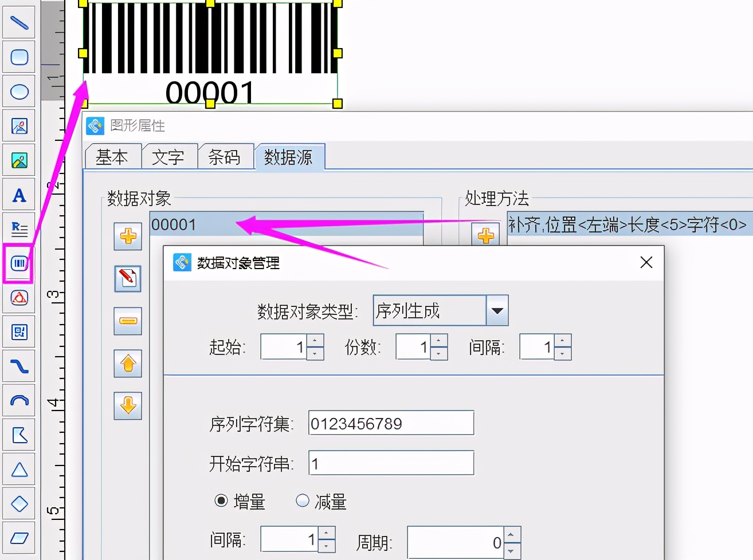Select the text 'A' tool

19,195
